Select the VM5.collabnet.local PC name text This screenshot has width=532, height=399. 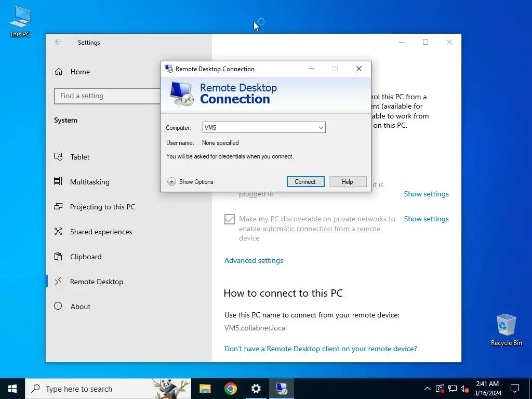point(256,328)
